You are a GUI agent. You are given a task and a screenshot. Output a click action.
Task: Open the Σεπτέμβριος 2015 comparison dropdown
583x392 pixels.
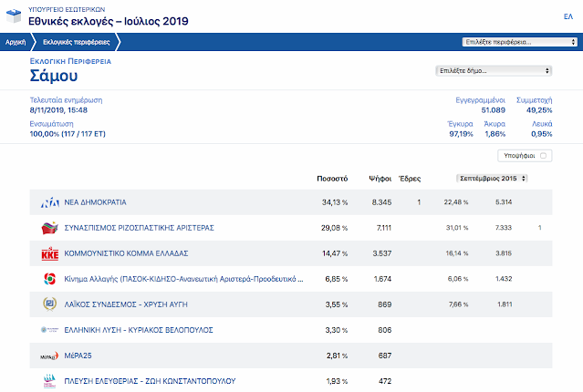[492, 179]
